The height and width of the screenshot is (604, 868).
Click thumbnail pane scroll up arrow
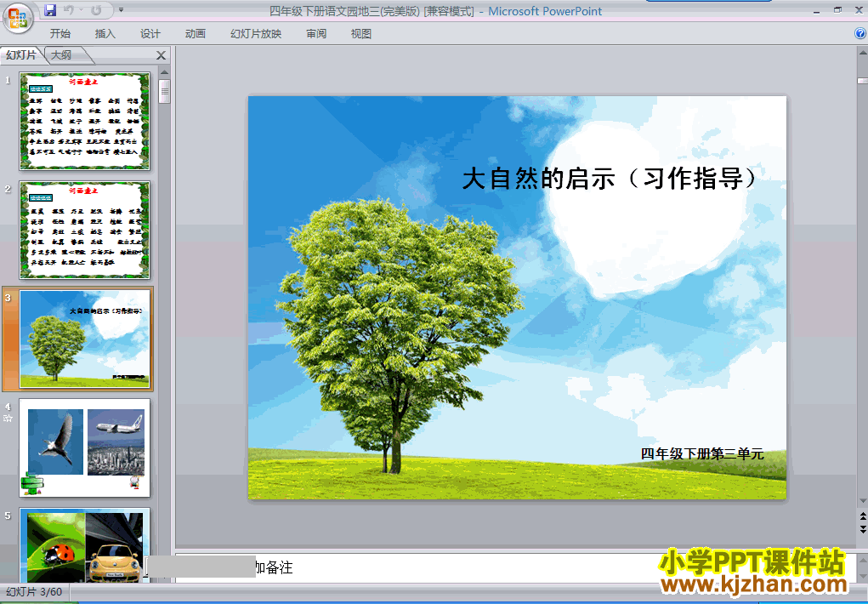click(164, 72)
